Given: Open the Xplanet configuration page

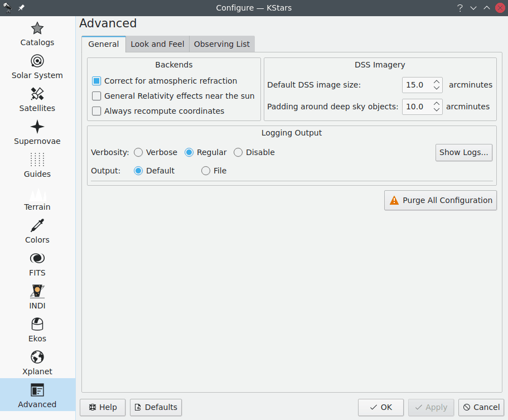Looking at the screenshot, I should coord(37,363).
